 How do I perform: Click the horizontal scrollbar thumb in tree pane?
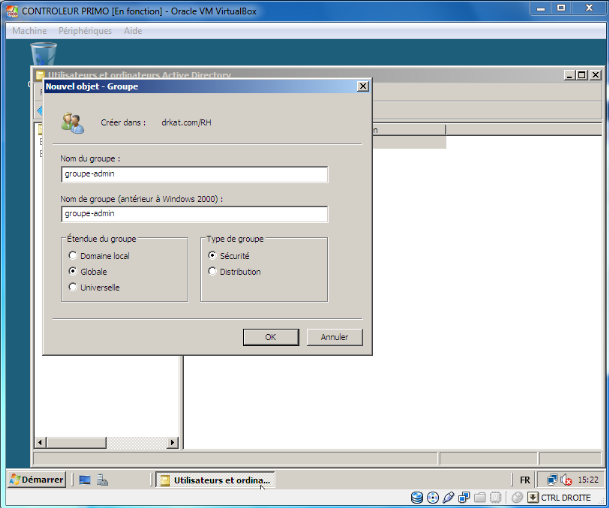click(77, 442)
